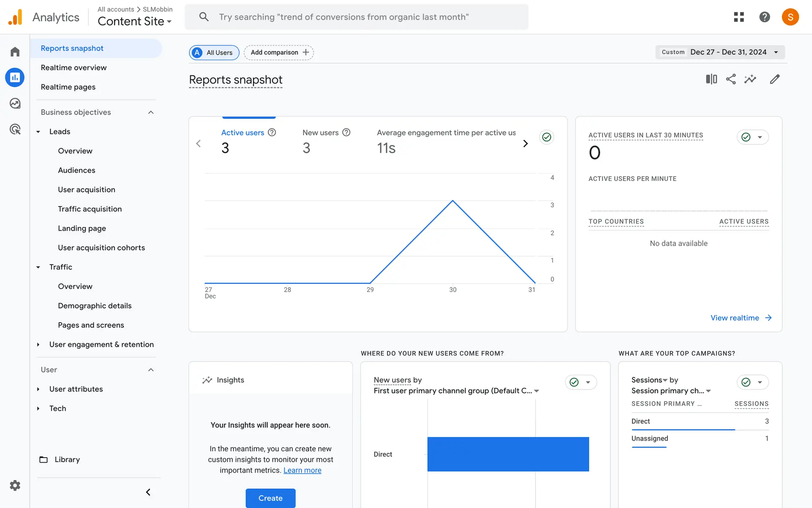812x508 pixels.
Task: Toggle the checkmark status on the New users card
Action: tap(574, 382)
